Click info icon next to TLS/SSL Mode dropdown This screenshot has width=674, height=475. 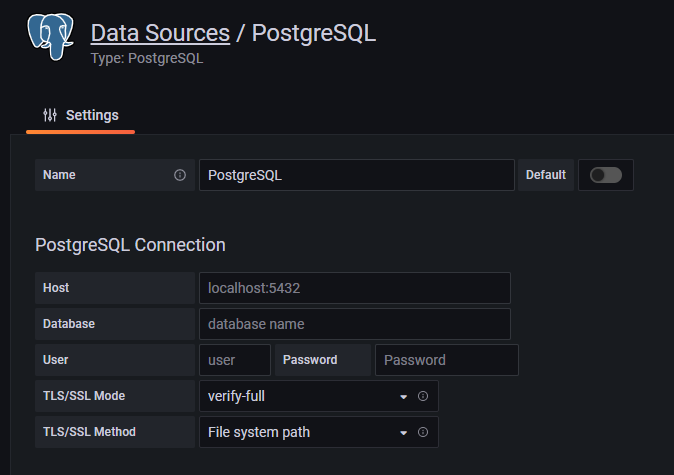click(423, 396)
